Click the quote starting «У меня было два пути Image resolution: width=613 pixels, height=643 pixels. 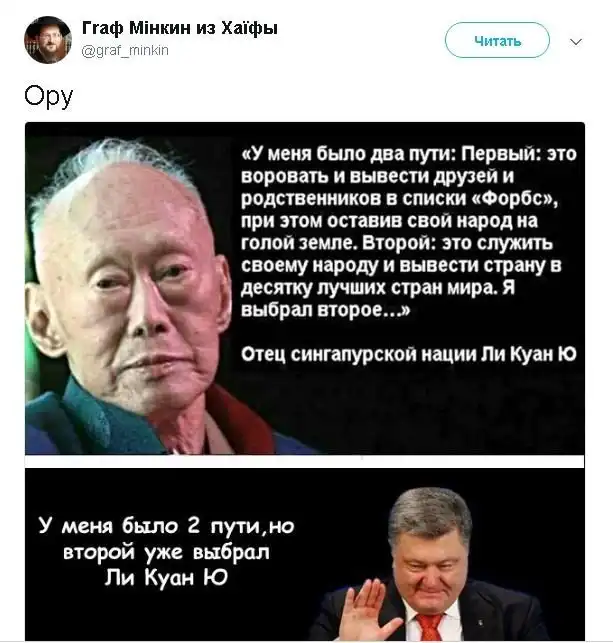[409, 232]
